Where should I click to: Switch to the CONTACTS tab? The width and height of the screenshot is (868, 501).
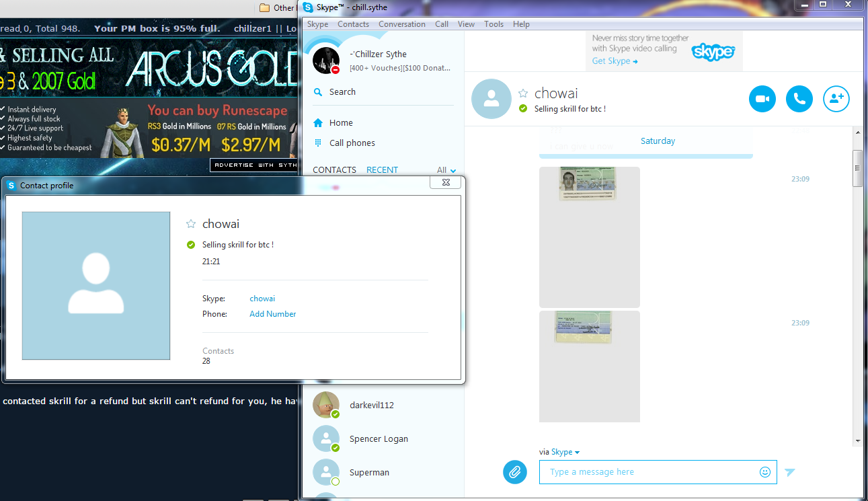334,170
